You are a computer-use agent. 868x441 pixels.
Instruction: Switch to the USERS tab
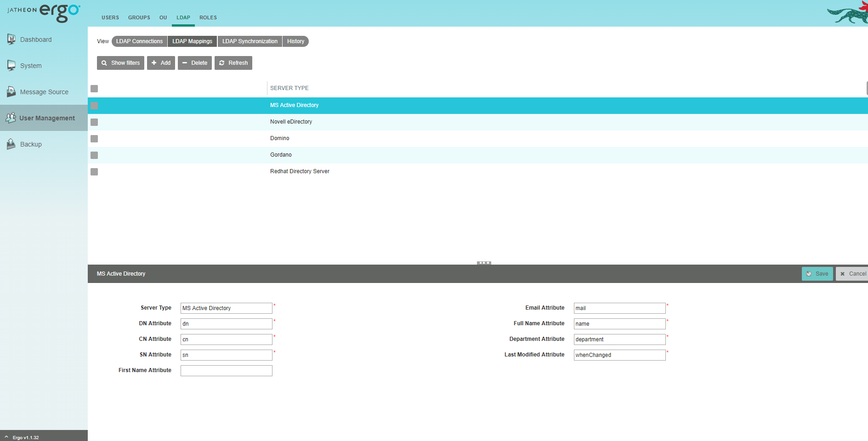pos(110,17)
